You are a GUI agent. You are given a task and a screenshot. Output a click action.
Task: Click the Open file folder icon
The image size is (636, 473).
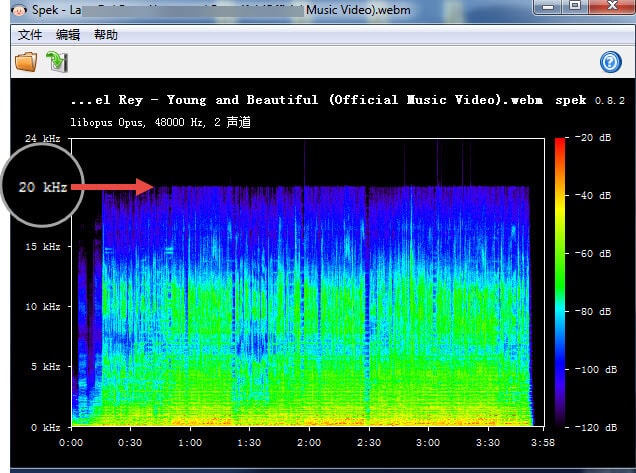(25, 62)
